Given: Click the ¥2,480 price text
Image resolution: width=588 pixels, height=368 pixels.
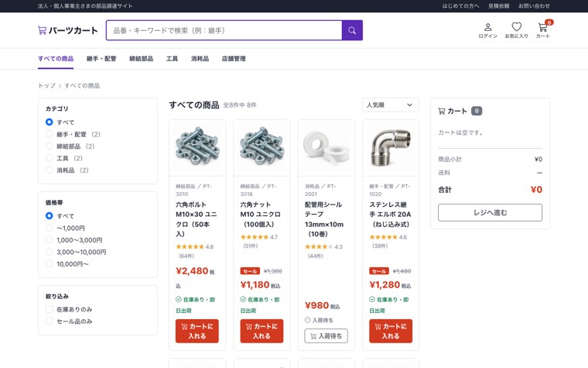Looking at the screenshot, I should pos(192,271).
